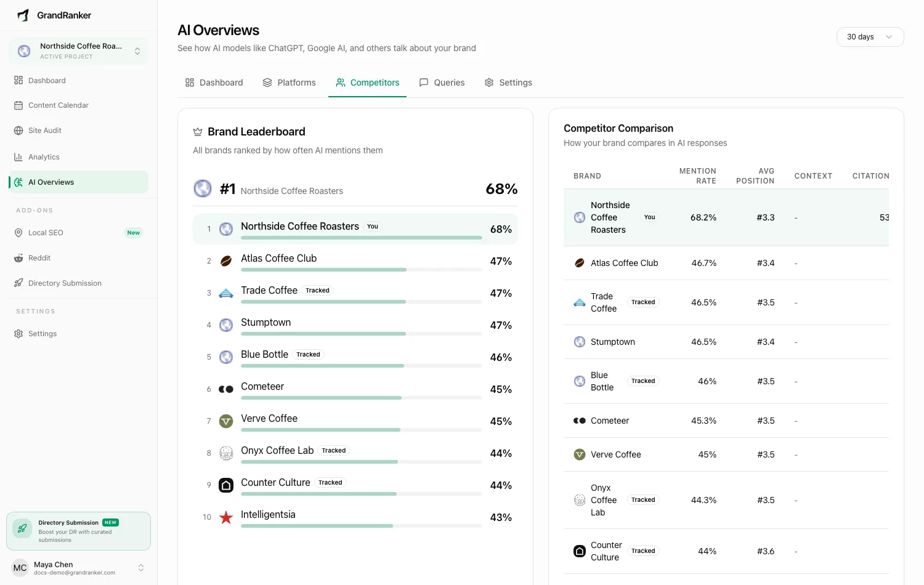Click the Tracked badge beside Trade Coffee leaderboard
This screenshot has width=924, height=585.
point(317,291)
